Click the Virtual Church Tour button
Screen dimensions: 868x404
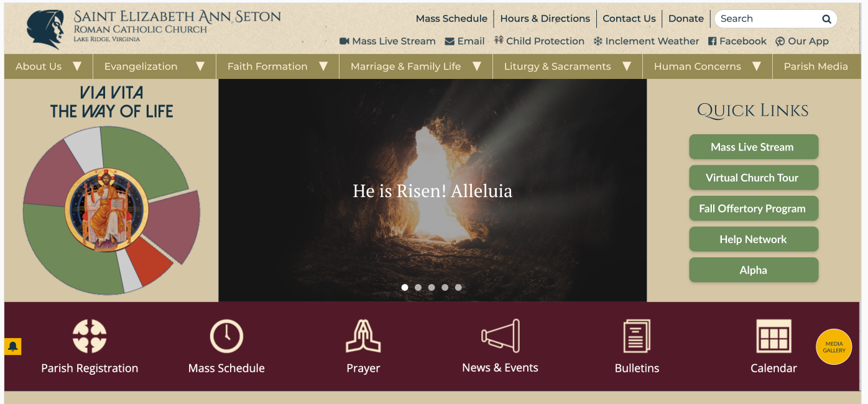pos(754,178)
